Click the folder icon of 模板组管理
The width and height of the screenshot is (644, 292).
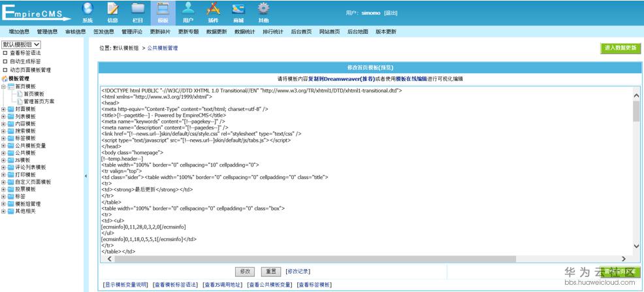tap(10, 204)
